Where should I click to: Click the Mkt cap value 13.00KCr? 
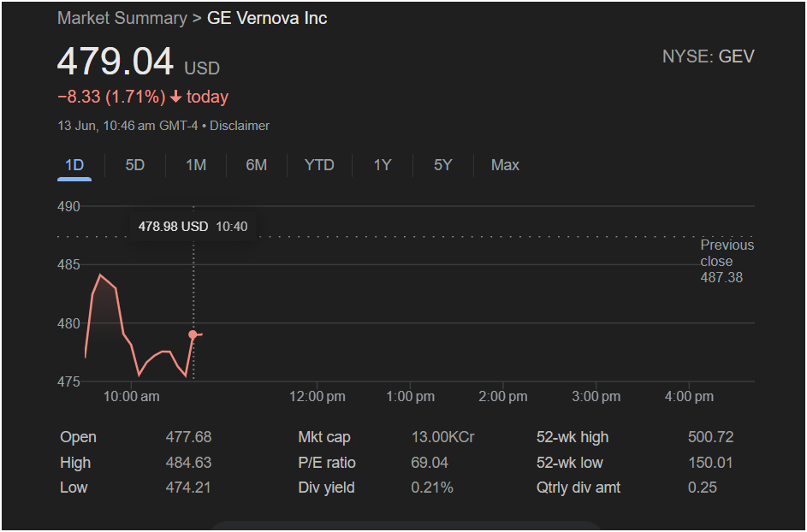(x=442, y=437)
